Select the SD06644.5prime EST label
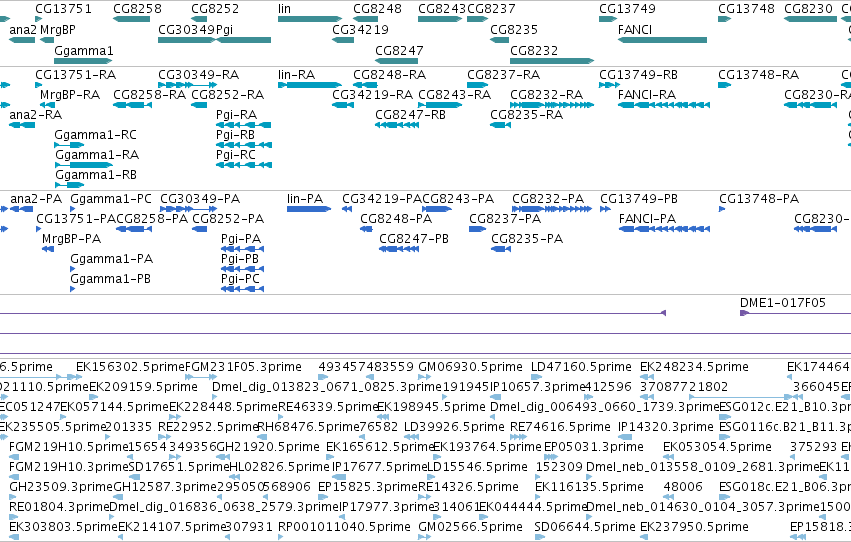851x542 pixels. [x=585, y=527]
